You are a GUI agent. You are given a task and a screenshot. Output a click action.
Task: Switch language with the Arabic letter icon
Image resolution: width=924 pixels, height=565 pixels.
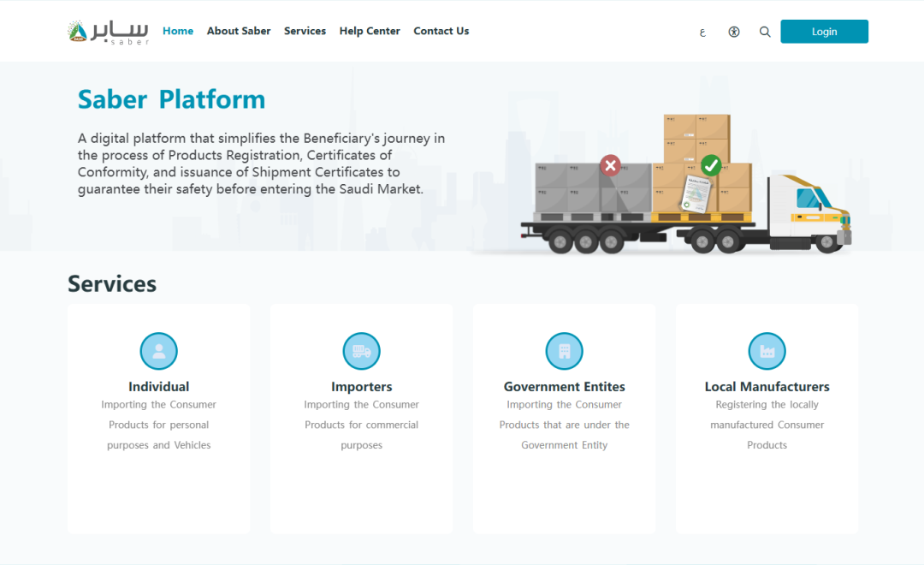(702, 33)
